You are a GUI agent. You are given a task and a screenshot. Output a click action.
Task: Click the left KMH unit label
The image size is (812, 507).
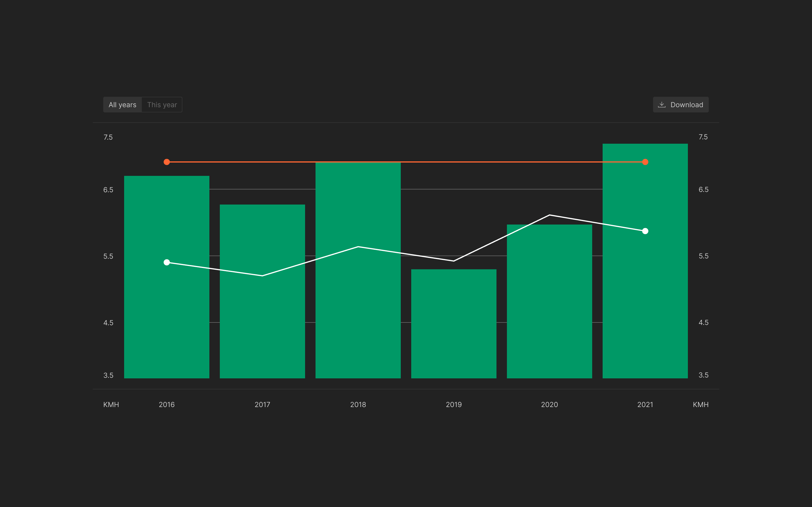(111, 404)
